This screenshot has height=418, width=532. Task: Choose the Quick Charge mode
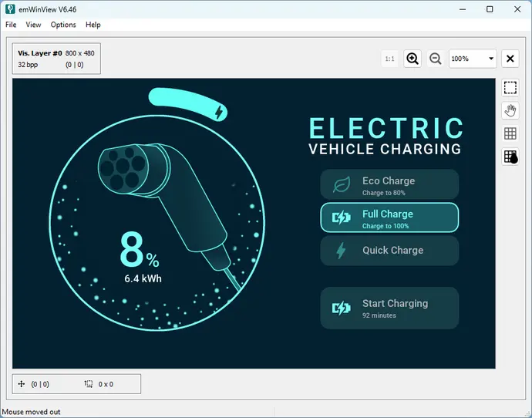[389, 251]
